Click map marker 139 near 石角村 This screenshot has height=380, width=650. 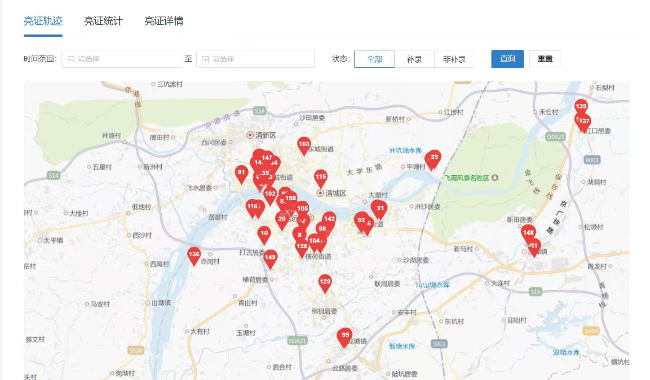click(x=581, y=106)
